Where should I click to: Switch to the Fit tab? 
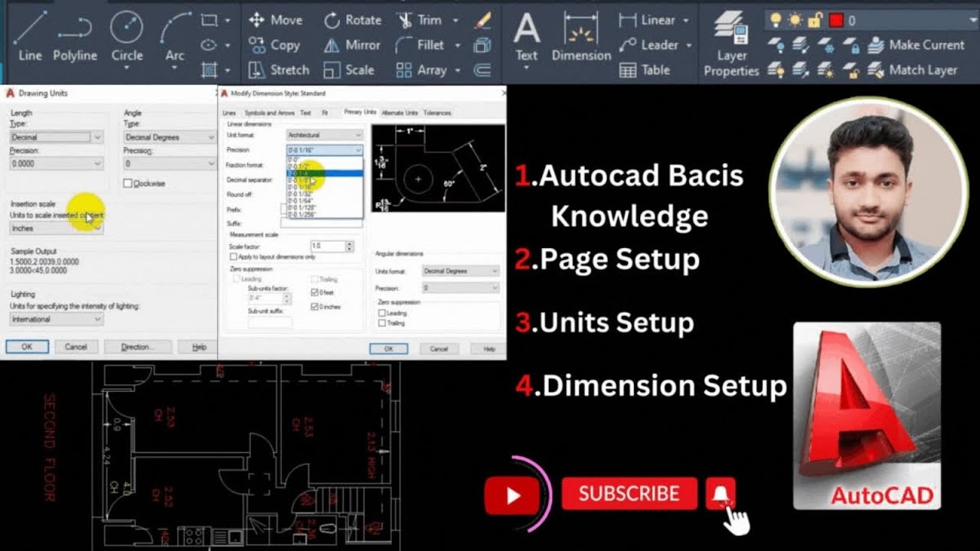point(325,112)
